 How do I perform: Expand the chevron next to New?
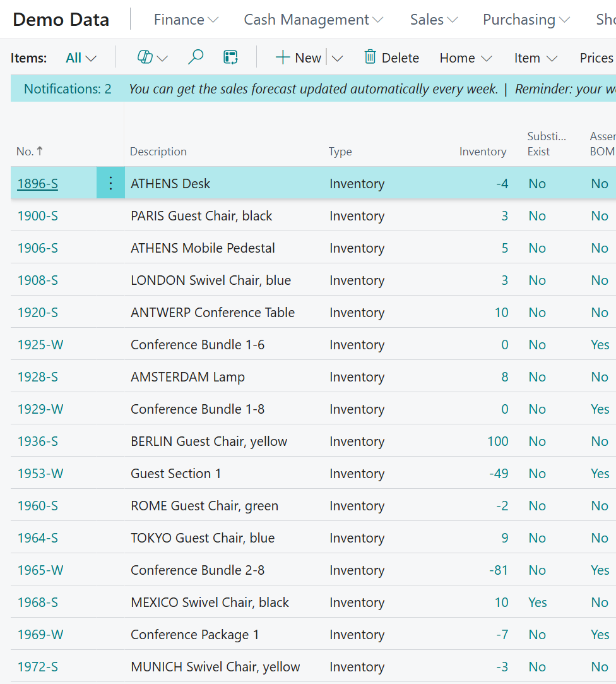pyautogui.click(x=338, y=58)
